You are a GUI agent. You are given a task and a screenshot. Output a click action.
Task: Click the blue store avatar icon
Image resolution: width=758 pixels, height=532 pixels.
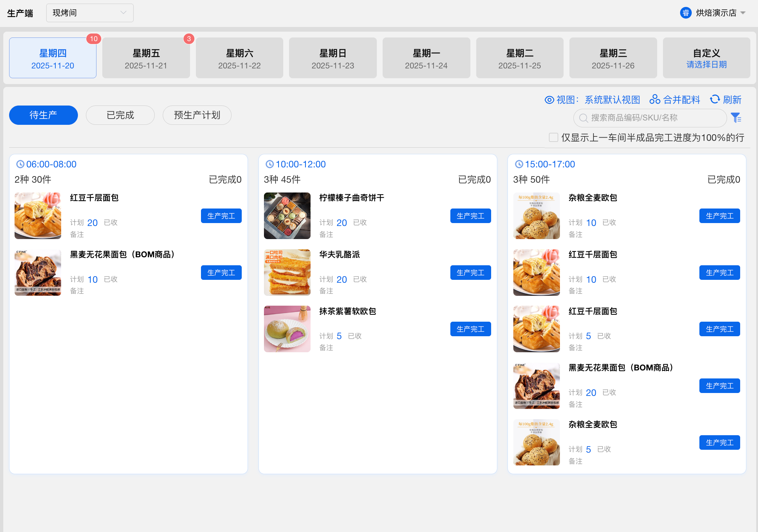coord(686,13)
